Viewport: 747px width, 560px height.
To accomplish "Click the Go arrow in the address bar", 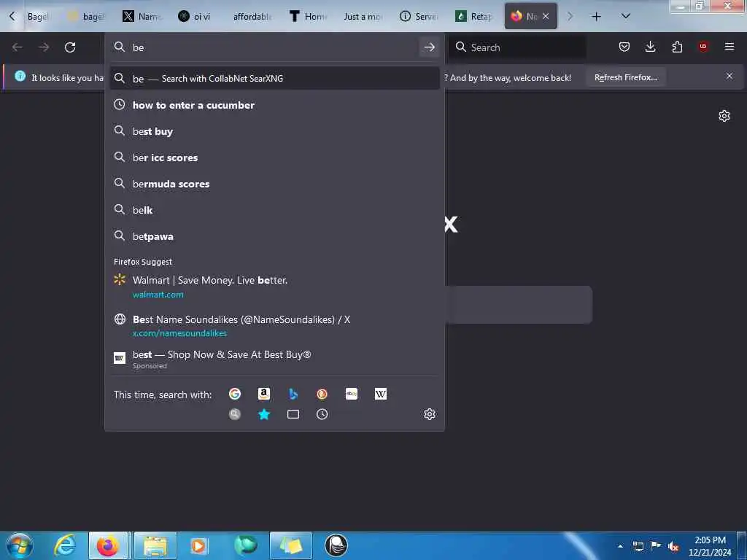I will 429,47.
